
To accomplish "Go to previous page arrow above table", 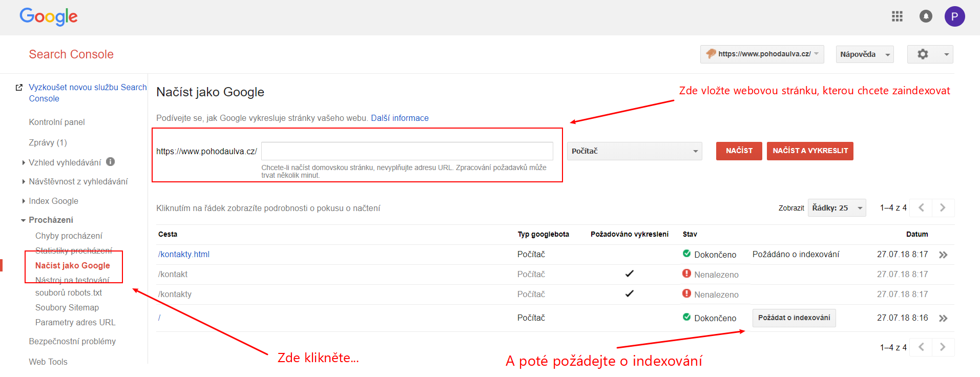I will [921, 207].
